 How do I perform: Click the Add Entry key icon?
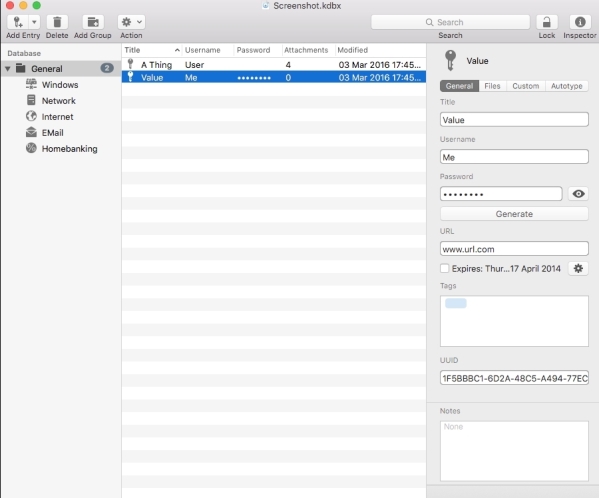click(18, 22)
